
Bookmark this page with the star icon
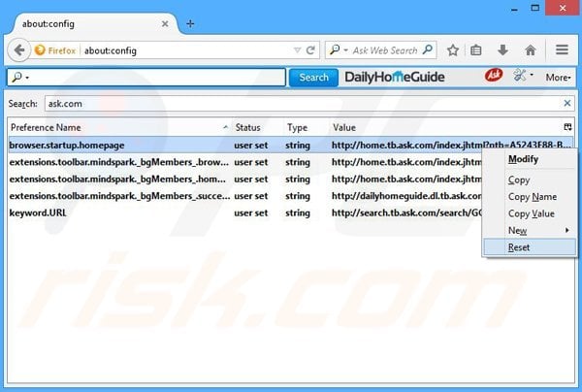point(452,50)
